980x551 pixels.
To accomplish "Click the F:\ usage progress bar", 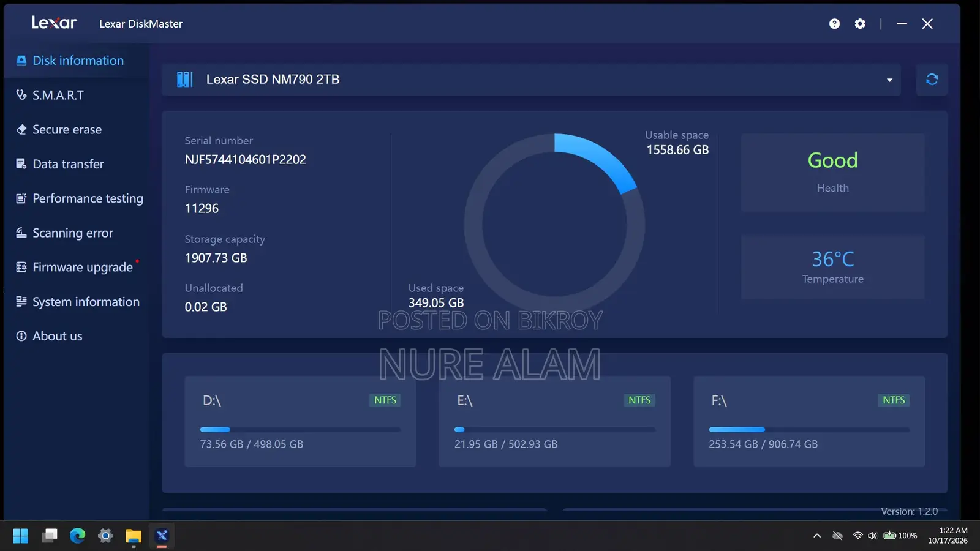I will [809, 430].
